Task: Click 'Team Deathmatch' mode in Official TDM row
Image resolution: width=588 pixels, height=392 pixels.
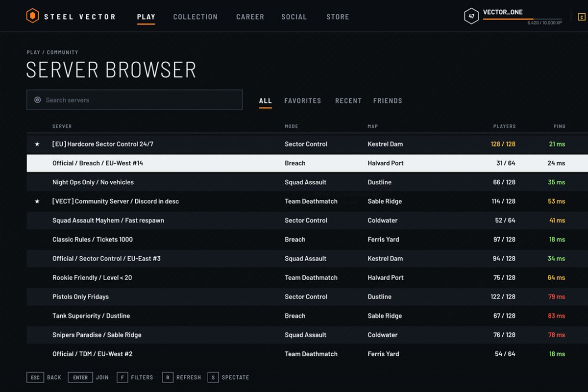Action: pos(311,354)
